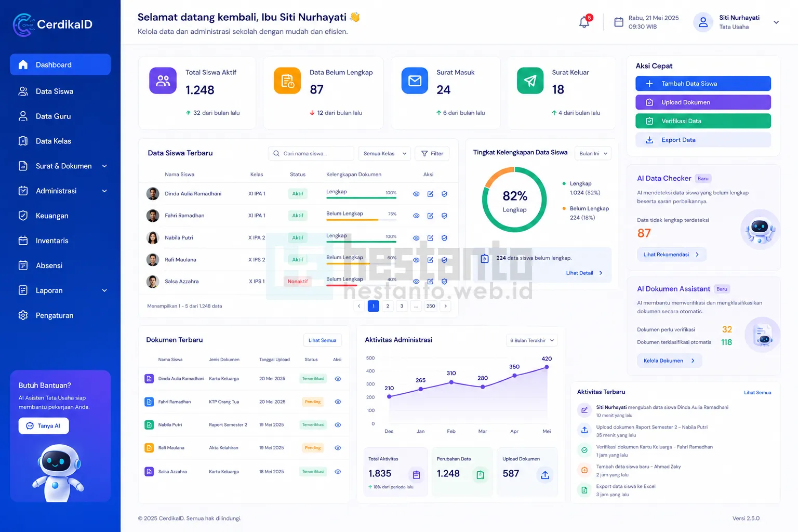Click the Total Siswa Aktif purple icon

coord(163,81)
